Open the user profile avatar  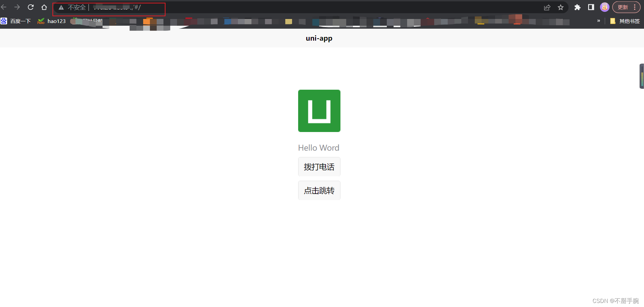605,7
